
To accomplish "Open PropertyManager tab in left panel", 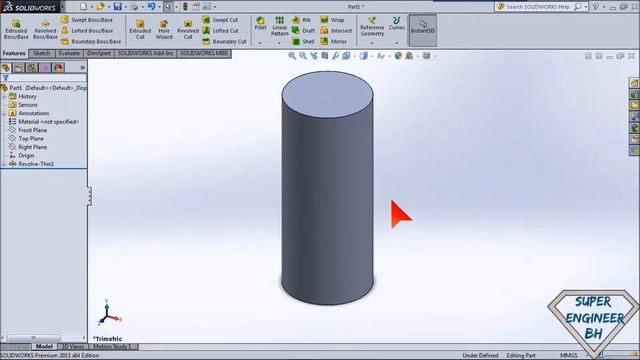I will [19, 68].
